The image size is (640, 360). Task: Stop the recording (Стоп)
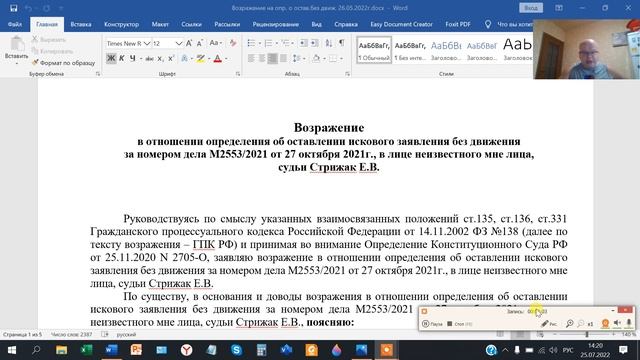(x=460, y=324)
